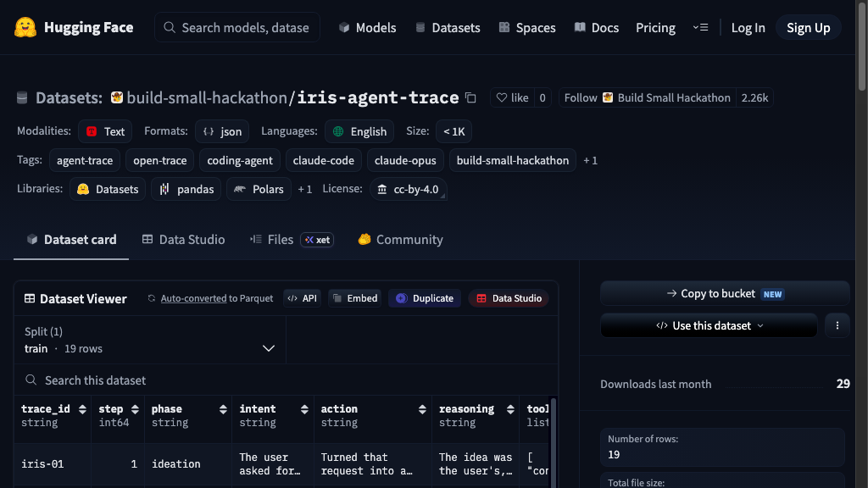
Task: Click the Search this dataset field
Action: point(286,380)
